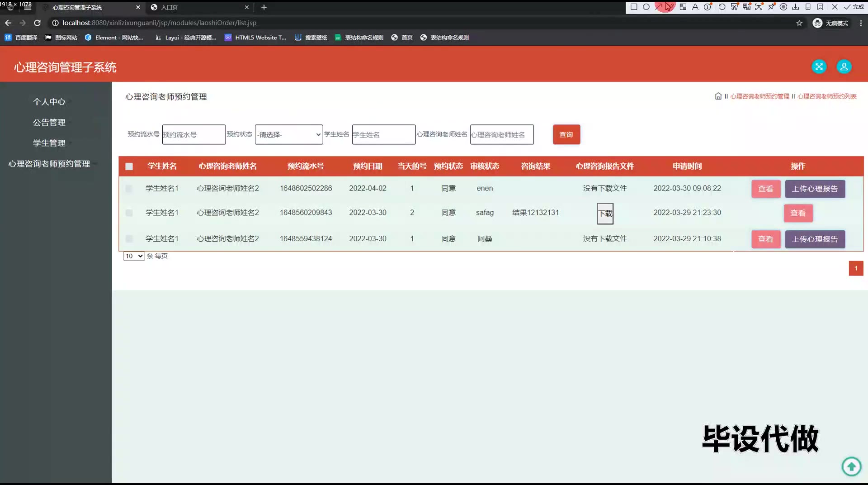The width and height of the screenshot is (868, 485).
Task: Click the undo icon in screenshot toolbar
Action: (722, 7)
